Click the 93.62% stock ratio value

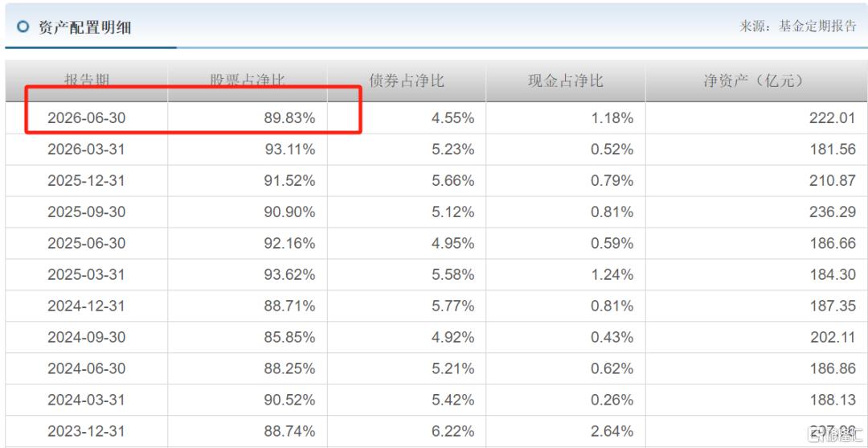(x=289, y=274)
